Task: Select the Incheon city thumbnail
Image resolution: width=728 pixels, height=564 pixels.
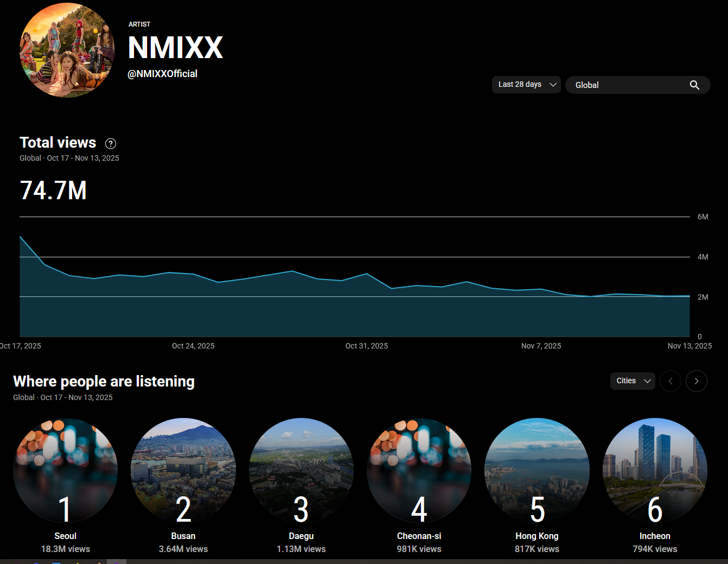Action: [x=655, y=470]
